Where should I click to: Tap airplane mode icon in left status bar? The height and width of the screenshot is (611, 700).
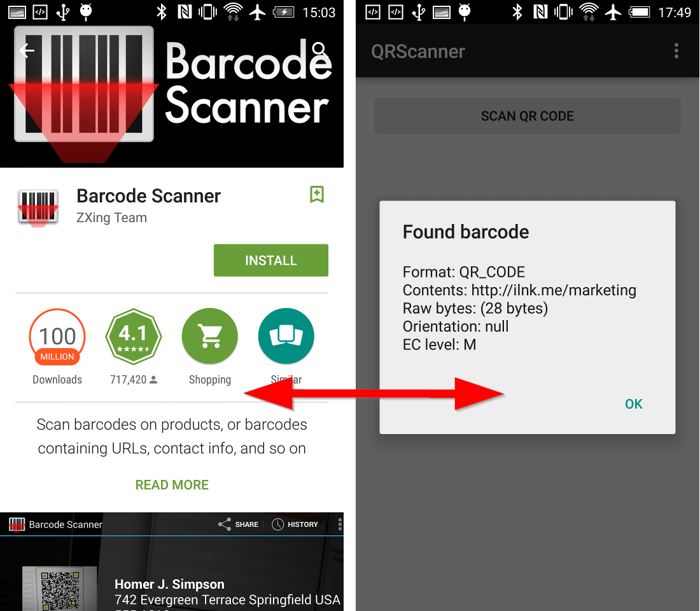click(258, 12)
